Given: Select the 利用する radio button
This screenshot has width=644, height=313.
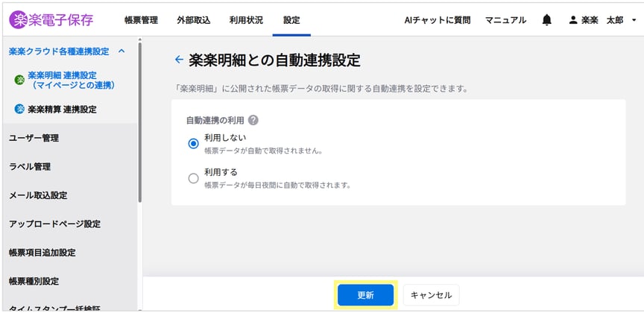Looking at the screenshot, I should 194,178.
